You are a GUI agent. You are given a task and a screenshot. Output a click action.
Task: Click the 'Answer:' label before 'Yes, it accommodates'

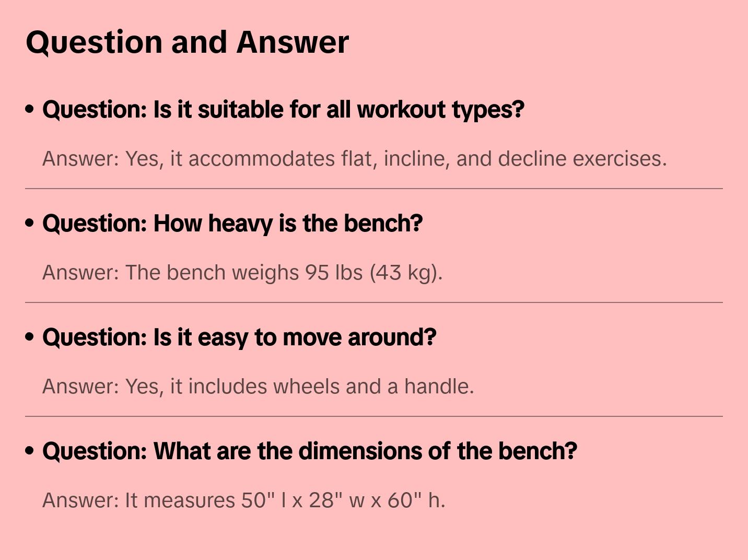pyautogui.click(x=81, y=159)
